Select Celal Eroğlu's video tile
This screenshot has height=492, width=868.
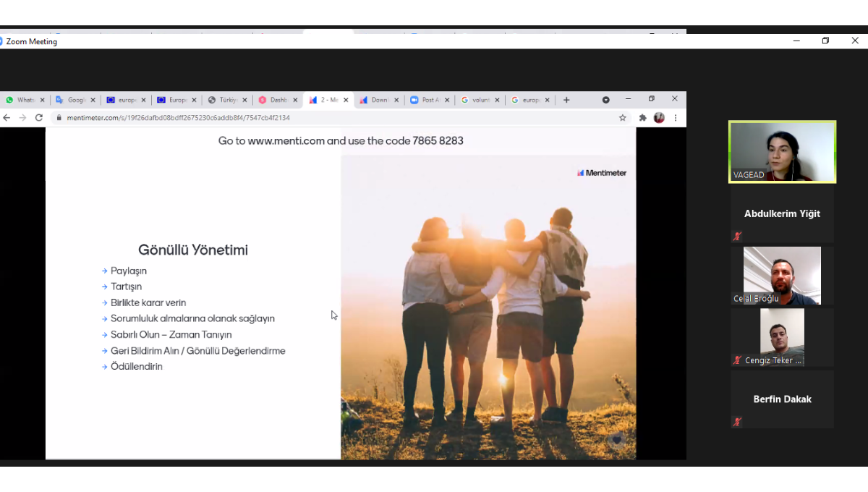782,275
